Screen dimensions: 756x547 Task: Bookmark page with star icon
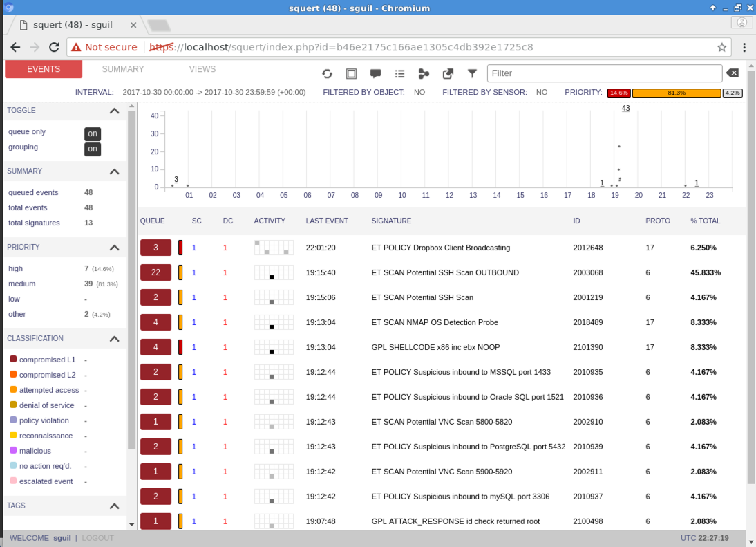click(x=722, y=47)
